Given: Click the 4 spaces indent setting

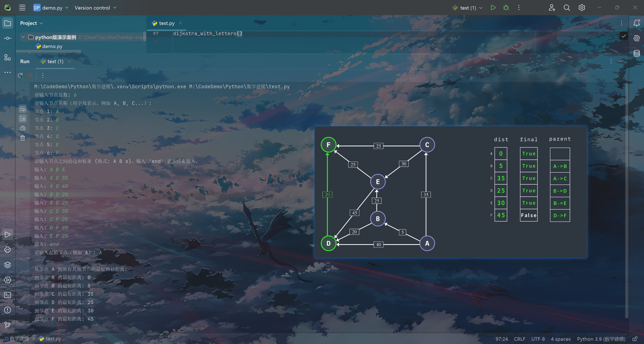Looking at the screenshot, I should pyautogui.click(x=560, y=339).
